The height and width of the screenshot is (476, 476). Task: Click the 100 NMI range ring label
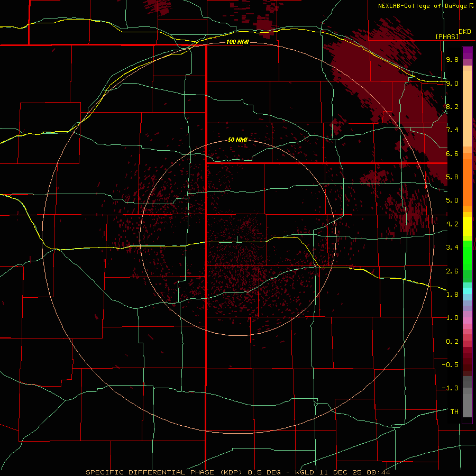coord(237,42)
